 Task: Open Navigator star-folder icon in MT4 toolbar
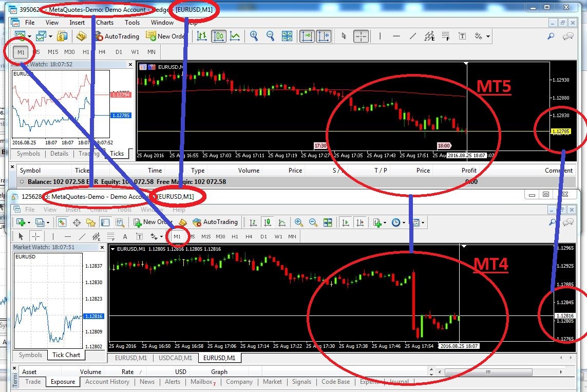point(91,222)
